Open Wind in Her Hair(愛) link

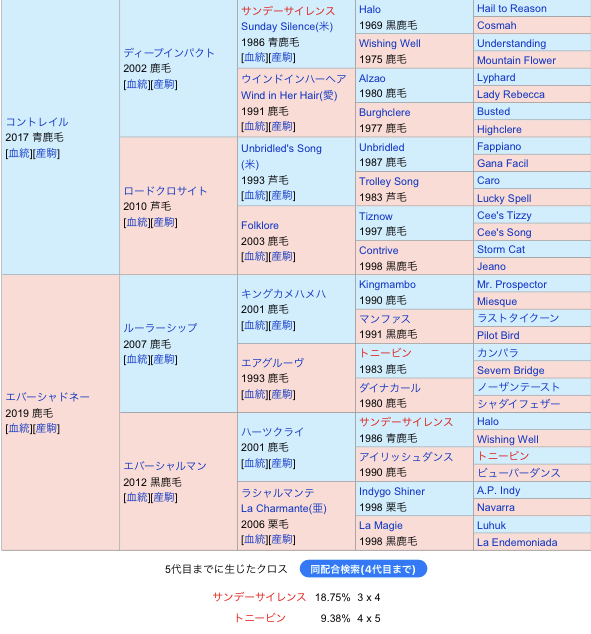(x=289, y=95)
